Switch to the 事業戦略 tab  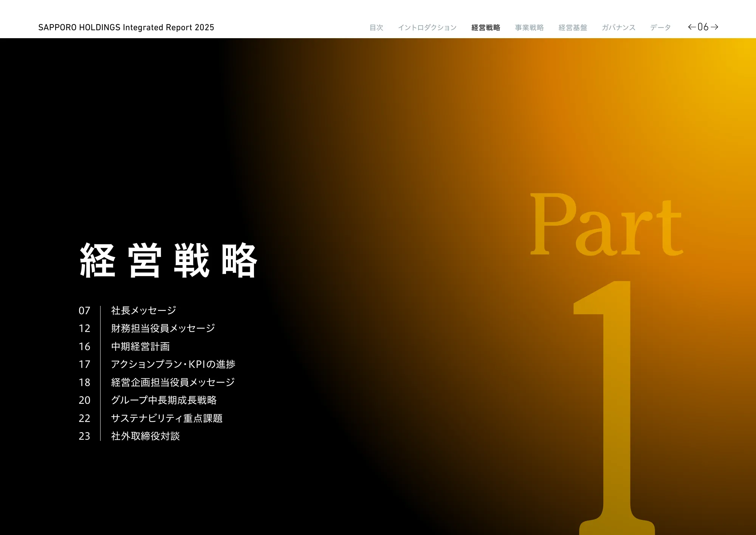point(529,28)
